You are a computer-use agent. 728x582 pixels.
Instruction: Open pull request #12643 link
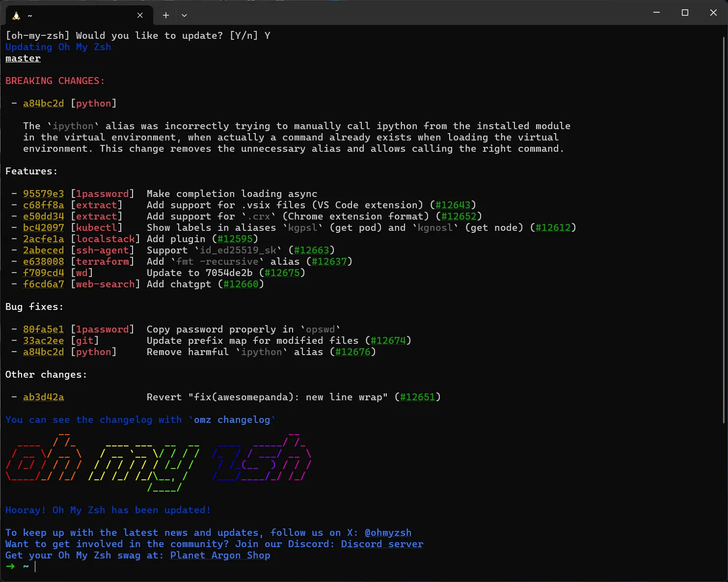click(453, 205)
